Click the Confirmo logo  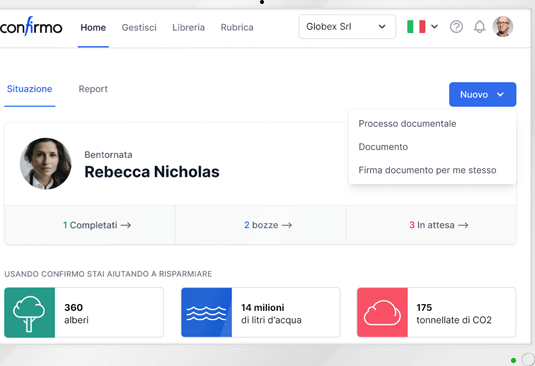click(x=31, y=27)
